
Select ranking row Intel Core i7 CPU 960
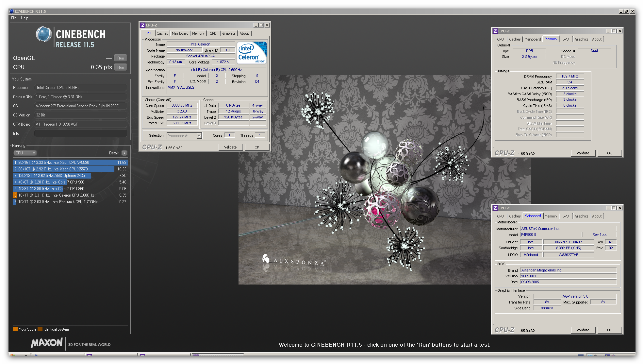pos(70,182)
